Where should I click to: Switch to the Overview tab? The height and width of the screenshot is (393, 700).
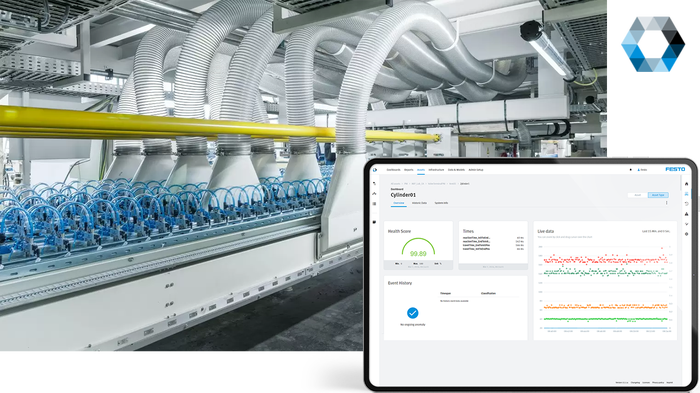point(399,203)
